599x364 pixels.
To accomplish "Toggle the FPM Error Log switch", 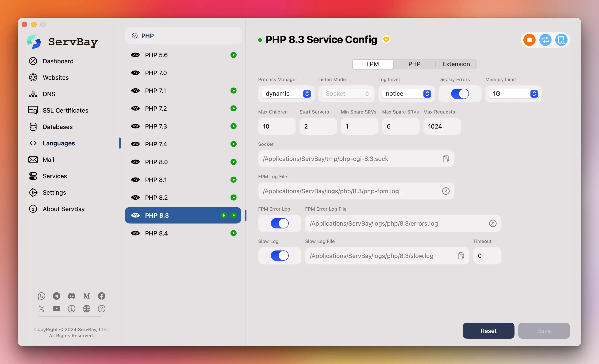I will click(x=279, y=223).
